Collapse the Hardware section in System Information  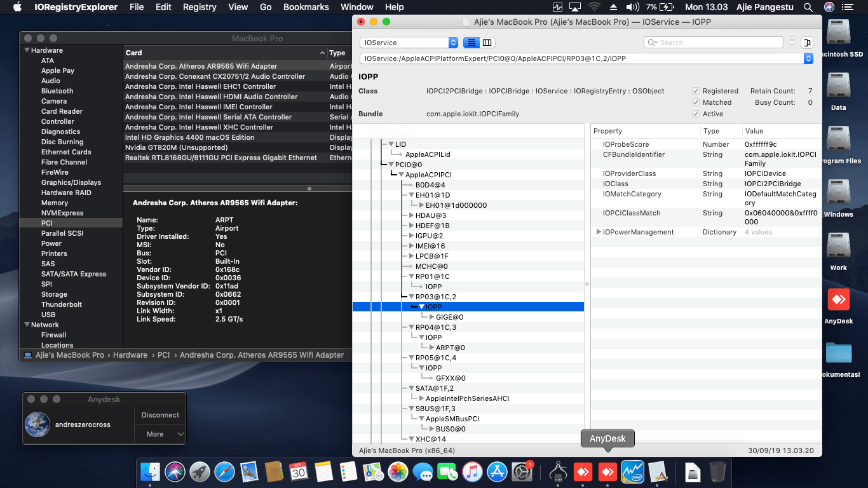(27, 50)
